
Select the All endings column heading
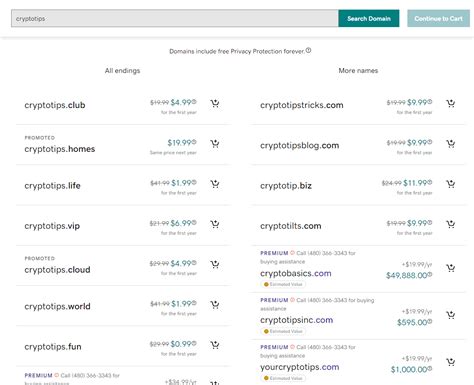[x=122, y=71]
